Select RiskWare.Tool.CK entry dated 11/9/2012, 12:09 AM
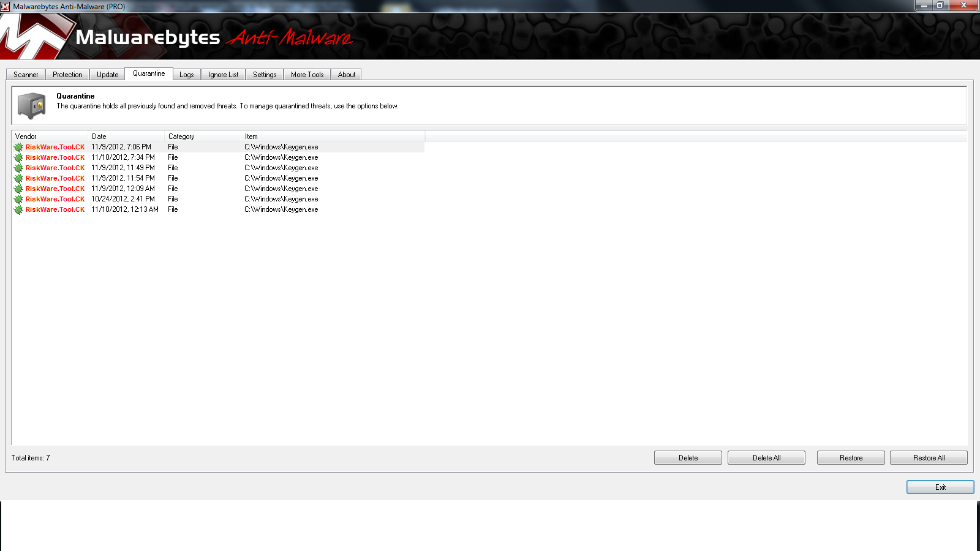The image size is (980, 551). 218,189
